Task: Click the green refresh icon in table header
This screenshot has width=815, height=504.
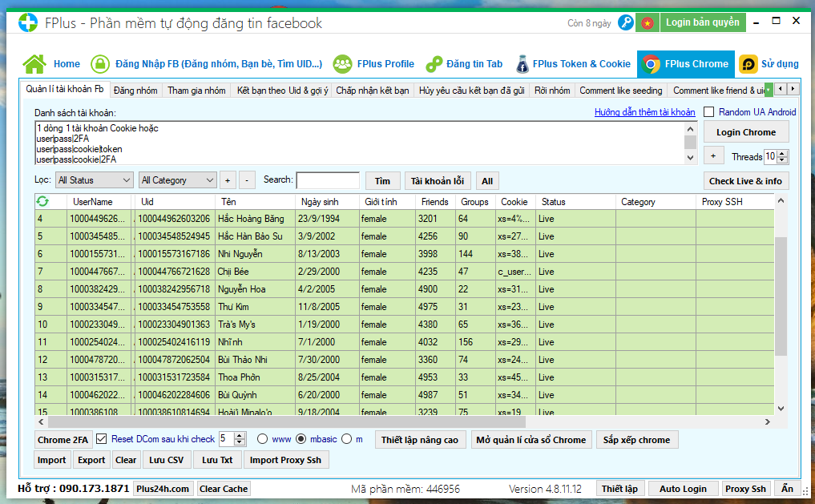Action: point(42,201)
